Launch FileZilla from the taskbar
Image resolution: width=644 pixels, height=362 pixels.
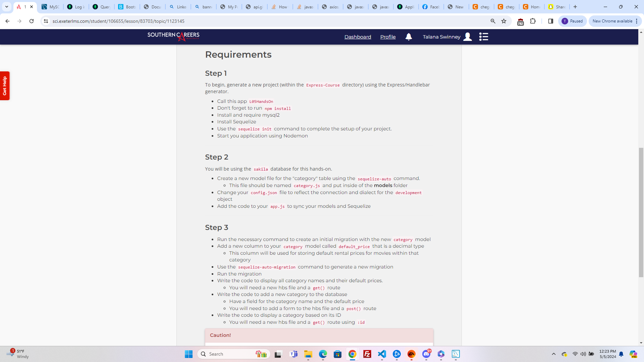coord(367,354)
